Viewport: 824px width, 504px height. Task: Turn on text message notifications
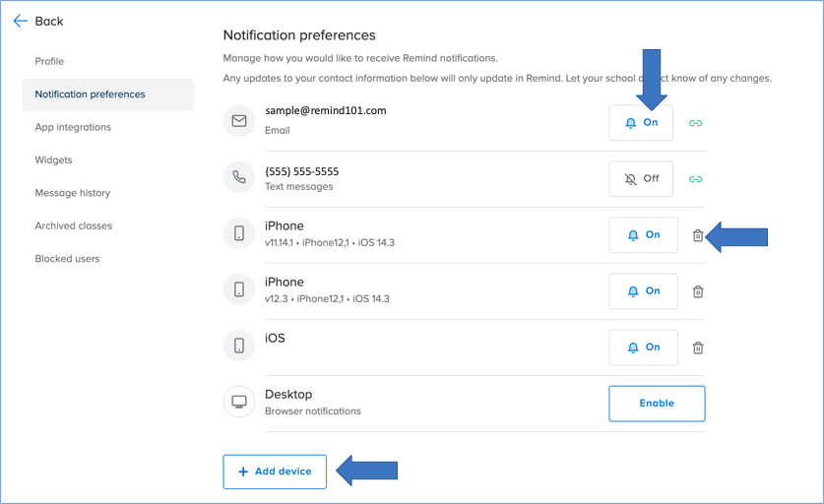pos(642,179)
